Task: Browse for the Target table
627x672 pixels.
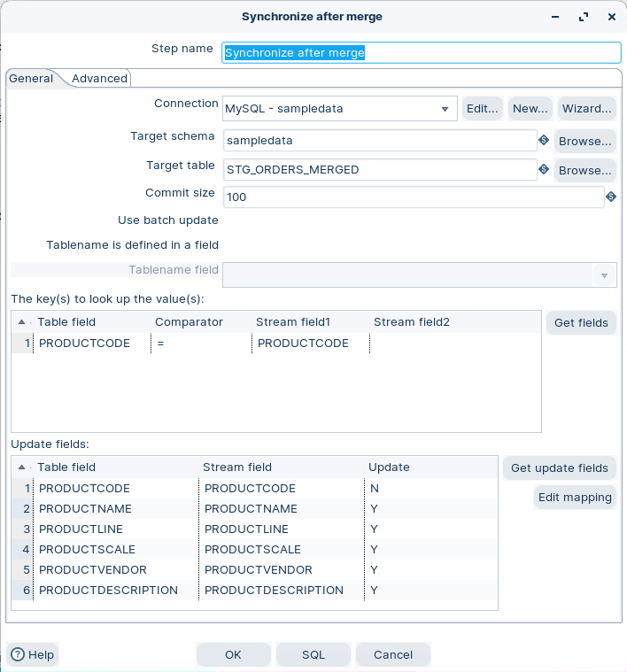Action: point(585,170)
